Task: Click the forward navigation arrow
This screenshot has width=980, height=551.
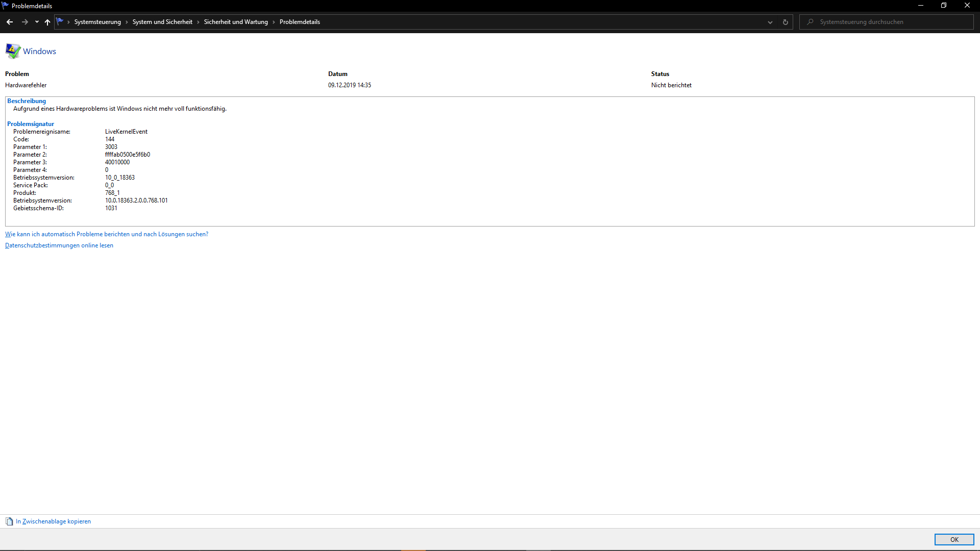Action: coord(24,22)
